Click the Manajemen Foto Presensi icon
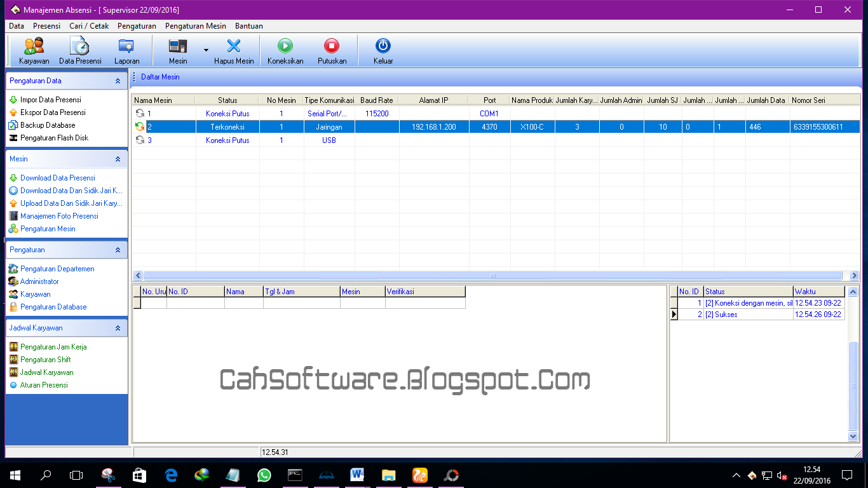Viewport: 868px width, 488px height. pyautogui.click(x=13, y=216)
